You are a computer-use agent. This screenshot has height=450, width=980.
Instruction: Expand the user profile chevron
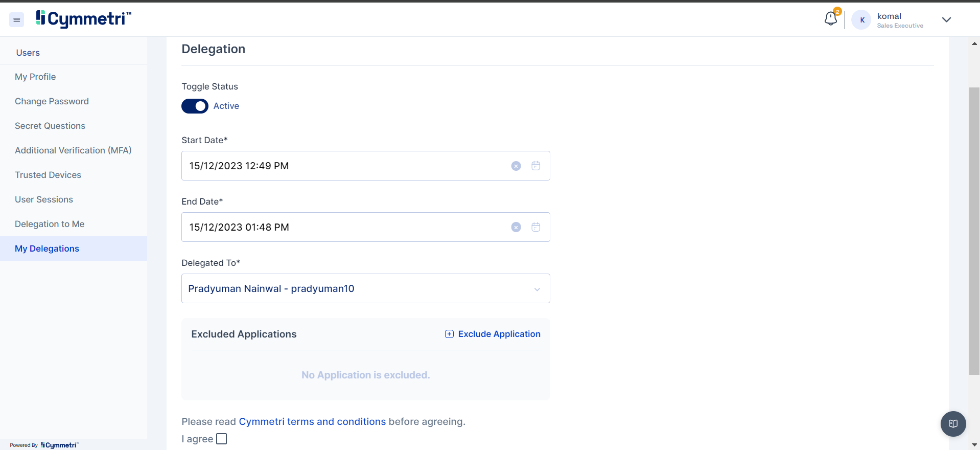pos(946,20)
